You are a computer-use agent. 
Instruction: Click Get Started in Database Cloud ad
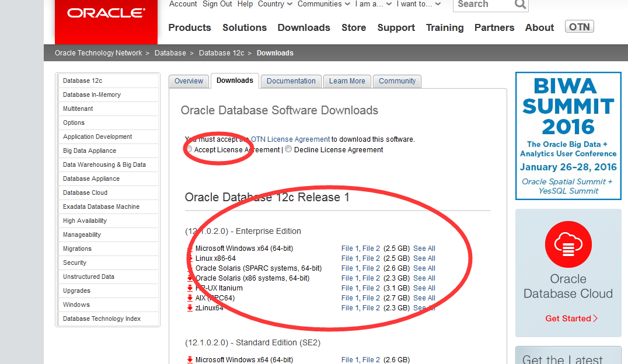coord(571,318)
